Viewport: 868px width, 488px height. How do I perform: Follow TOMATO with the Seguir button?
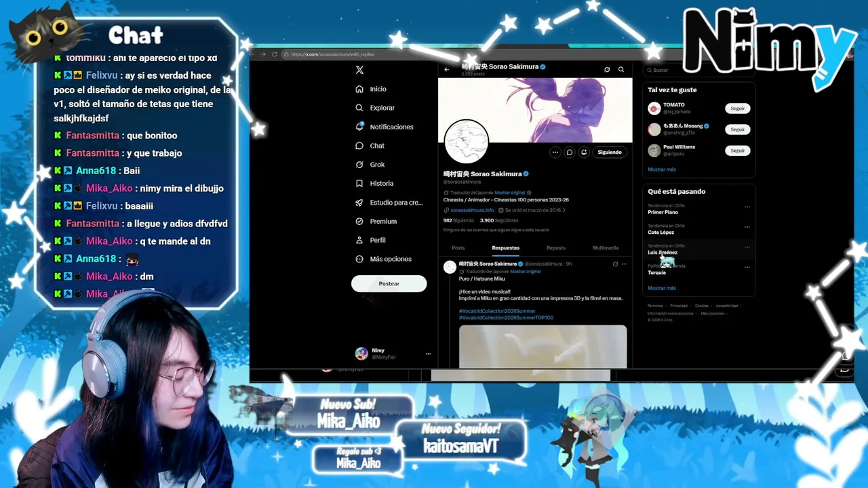coord(738,108)
